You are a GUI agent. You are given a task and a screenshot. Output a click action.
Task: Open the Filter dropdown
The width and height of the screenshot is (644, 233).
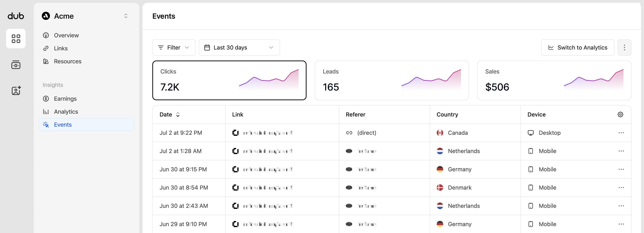pyautogui.click(x=174, y=47)
